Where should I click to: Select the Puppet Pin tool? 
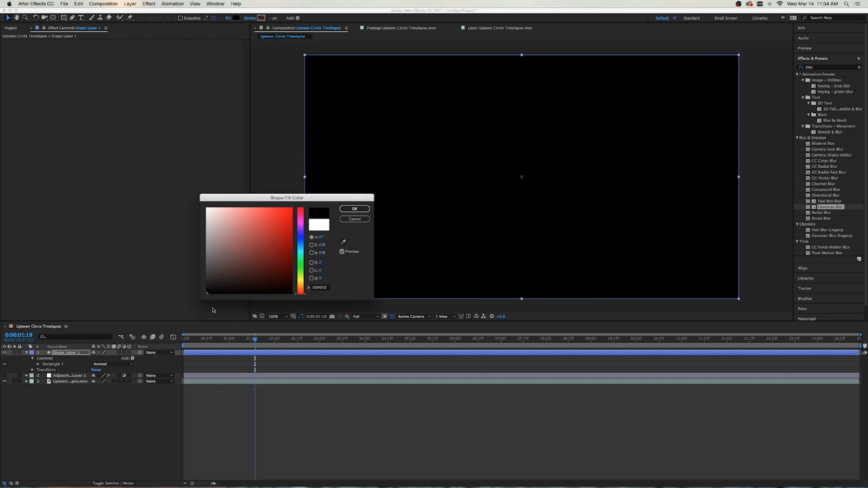[x=130, y=18]
